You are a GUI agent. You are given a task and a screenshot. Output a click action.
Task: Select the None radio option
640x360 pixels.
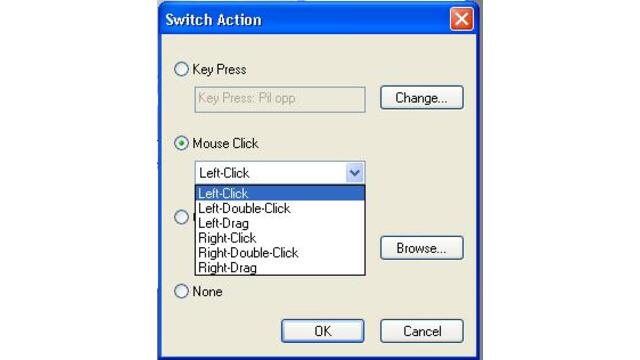(x=181, y=291)
